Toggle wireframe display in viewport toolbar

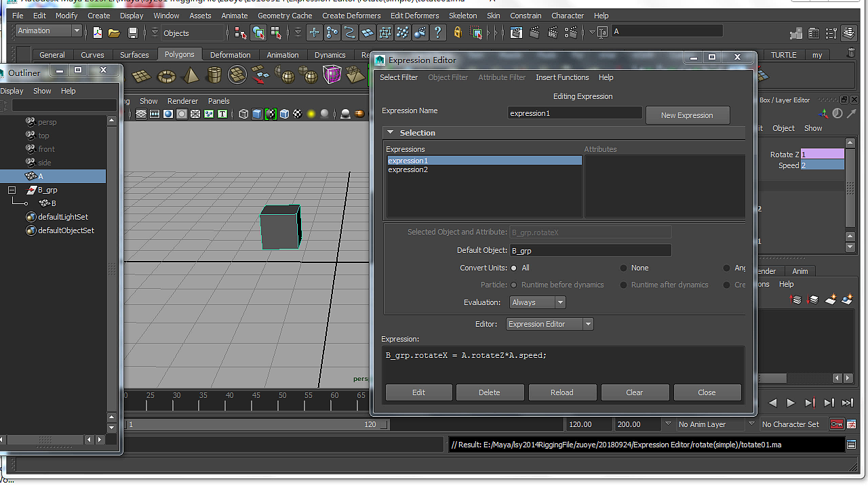tap(243, 114)
